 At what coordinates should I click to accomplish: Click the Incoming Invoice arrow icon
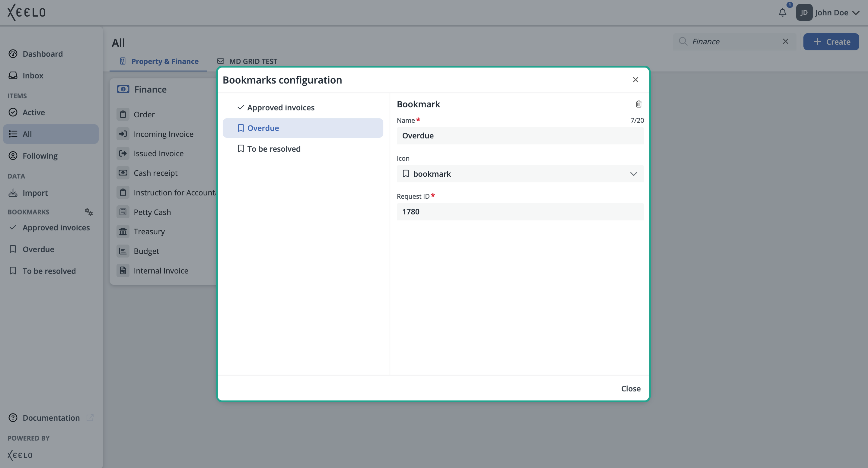[123, 134]
